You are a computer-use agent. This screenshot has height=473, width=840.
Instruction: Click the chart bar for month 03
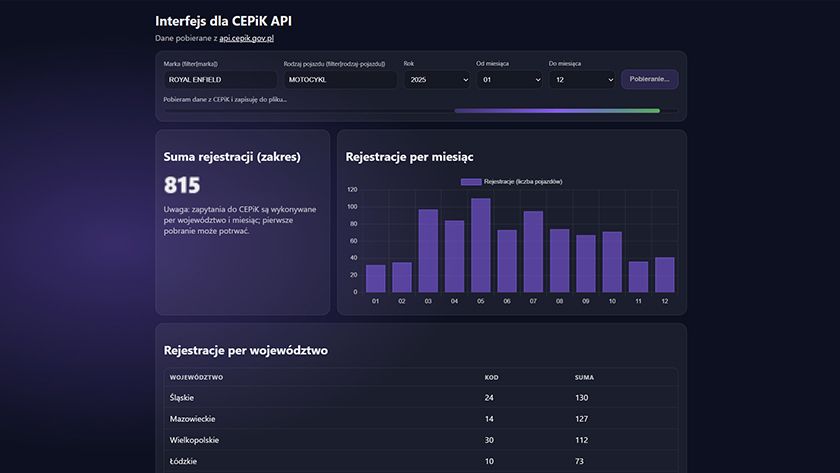pyautogui.click(x=428, y=251)
